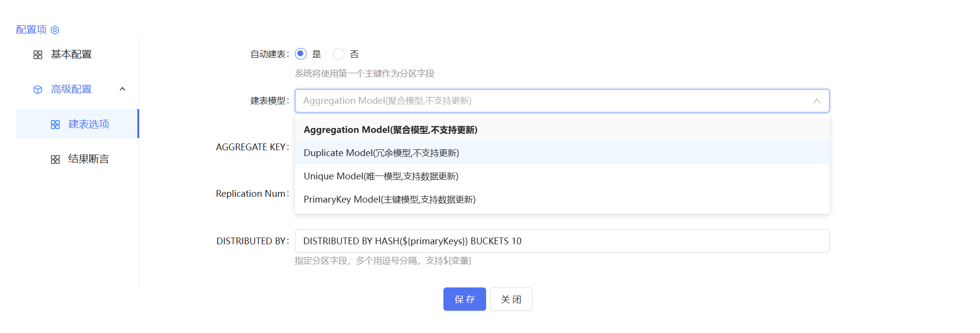Click the gear icon beside 配置项

click(x=55, y=30)
